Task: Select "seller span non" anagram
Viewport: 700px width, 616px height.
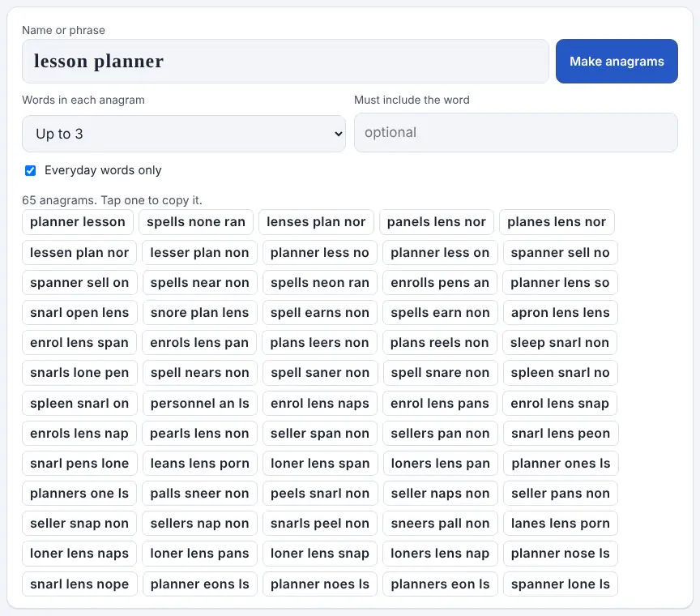Action: tap(320, 434)
